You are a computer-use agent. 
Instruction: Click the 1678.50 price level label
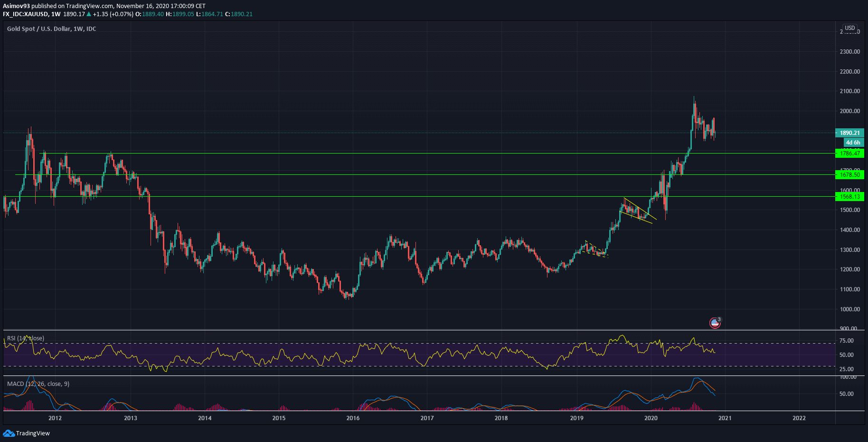point(849,175)
